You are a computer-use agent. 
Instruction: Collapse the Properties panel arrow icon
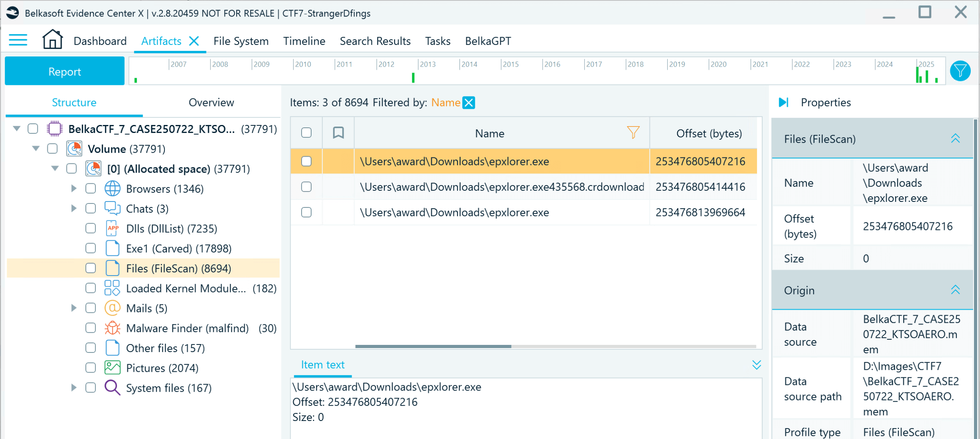coord(784,103)
